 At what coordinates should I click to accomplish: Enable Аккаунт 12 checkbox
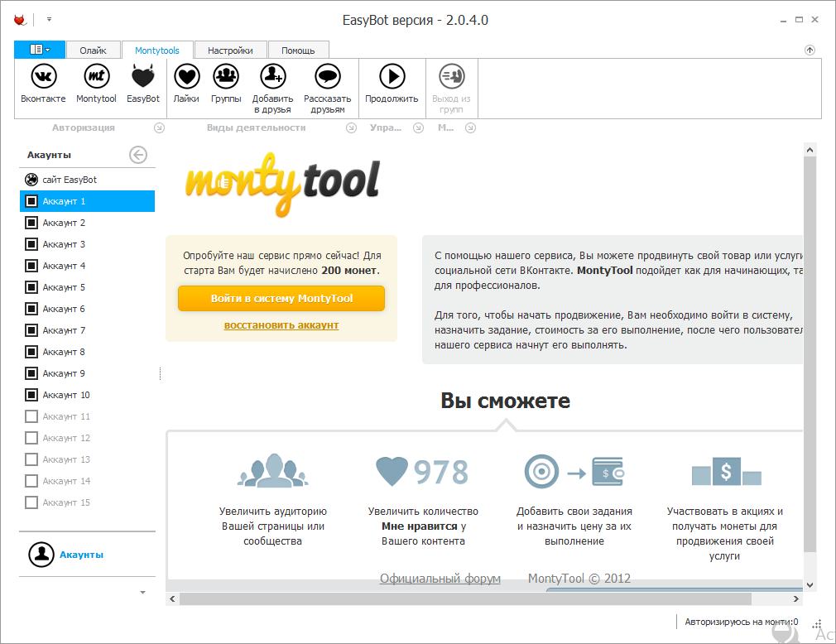31,438
